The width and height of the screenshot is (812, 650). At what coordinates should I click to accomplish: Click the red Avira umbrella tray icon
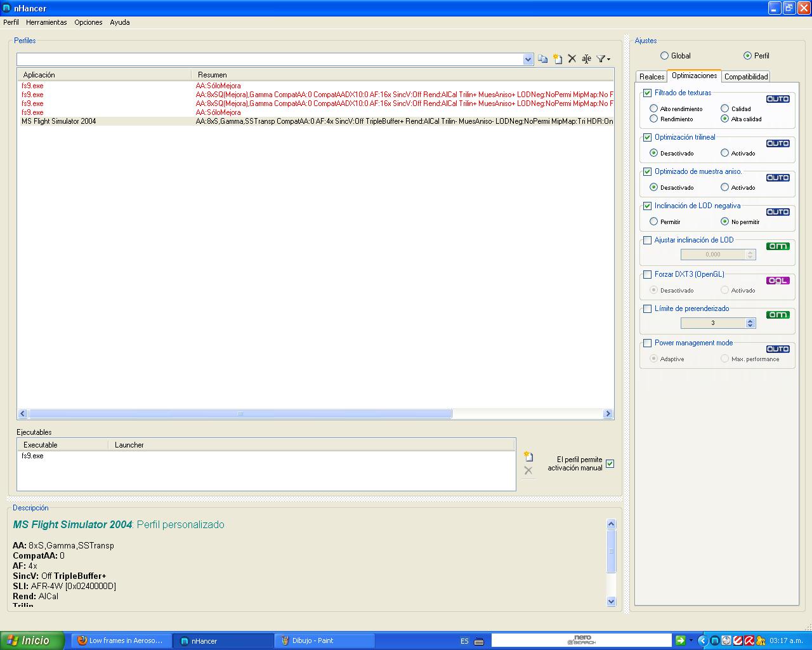click(x=749, y=640)
